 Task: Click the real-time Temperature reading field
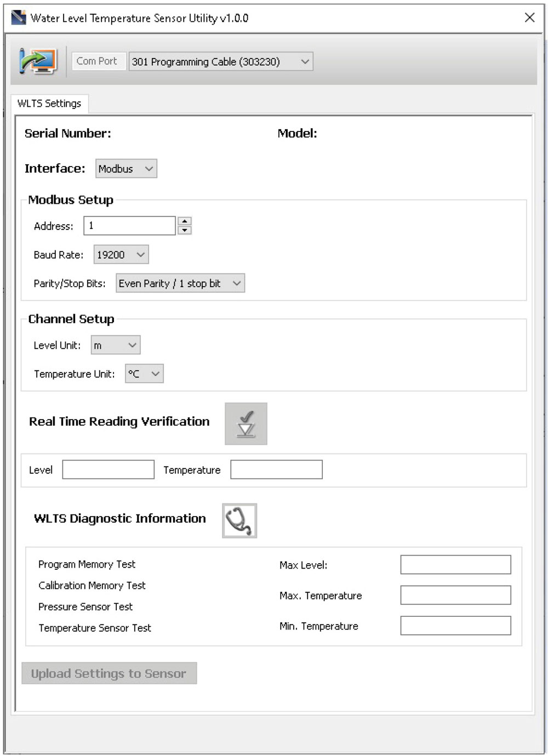pos(276,469)
